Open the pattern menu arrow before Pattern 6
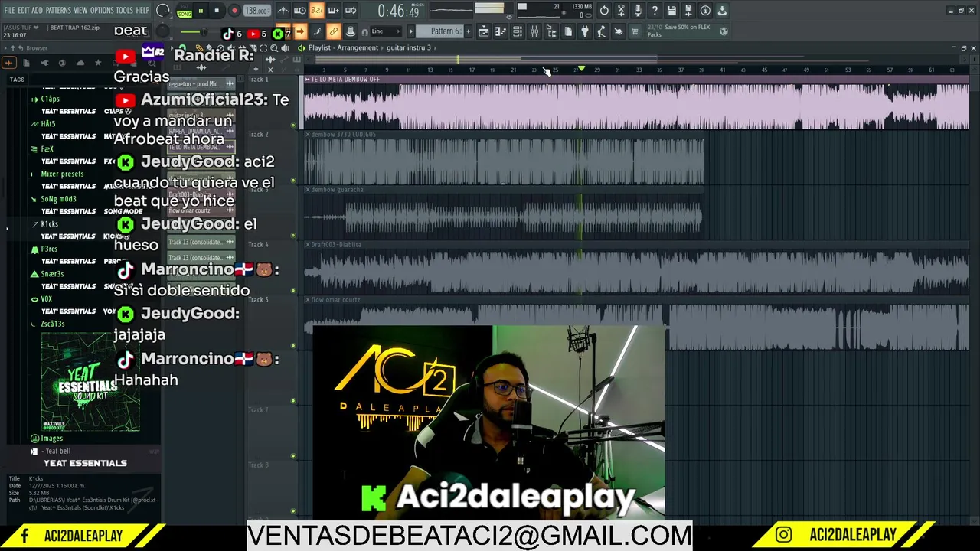 click(410, 31)
